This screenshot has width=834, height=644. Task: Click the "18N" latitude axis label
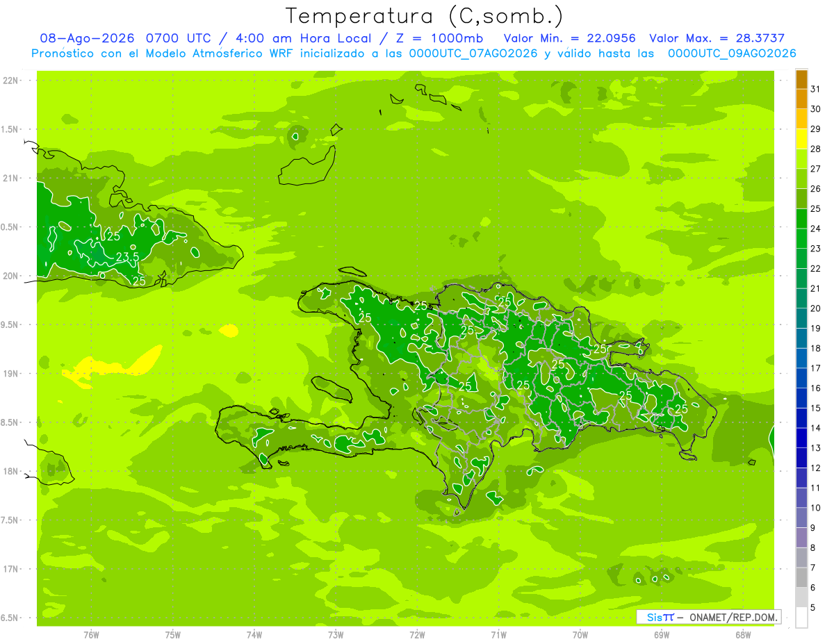point(10,471)
